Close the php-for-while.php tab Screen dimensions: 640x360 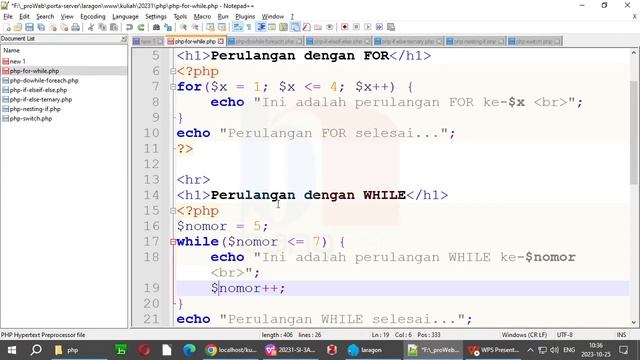pos(221,41)
